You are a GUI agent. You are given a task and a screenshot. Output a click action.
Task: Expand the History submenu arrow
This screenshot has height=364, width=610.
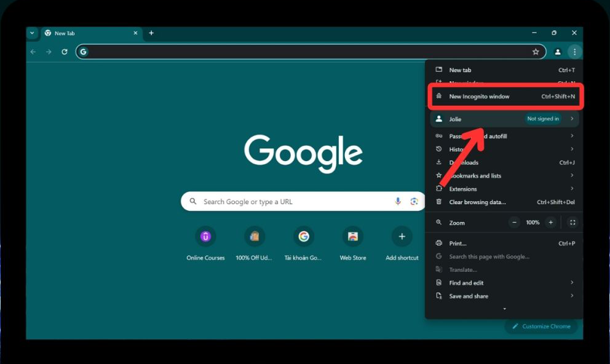point(572,149)
